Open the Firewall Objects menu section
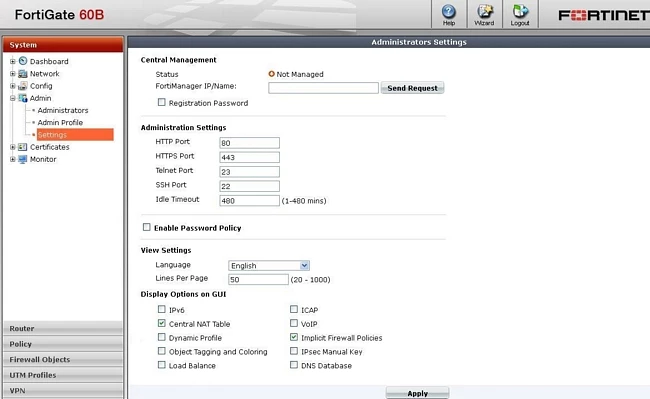The image size is (650, 399). click(63, 359)
